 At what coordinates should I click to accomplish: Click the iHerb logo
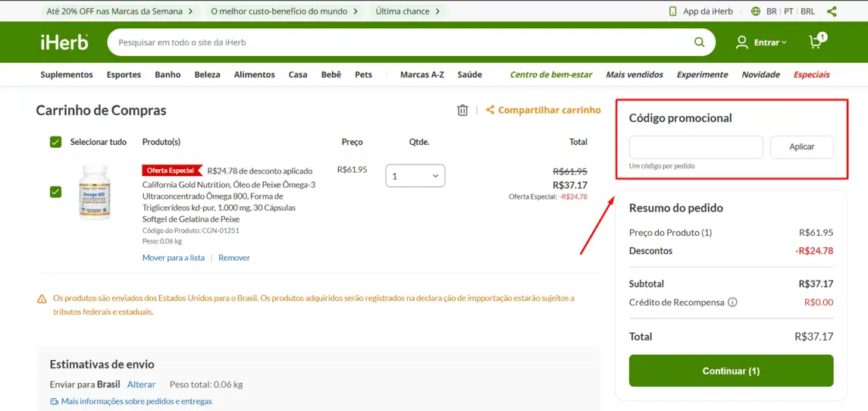pyautogui.click(x=64, y=42)
